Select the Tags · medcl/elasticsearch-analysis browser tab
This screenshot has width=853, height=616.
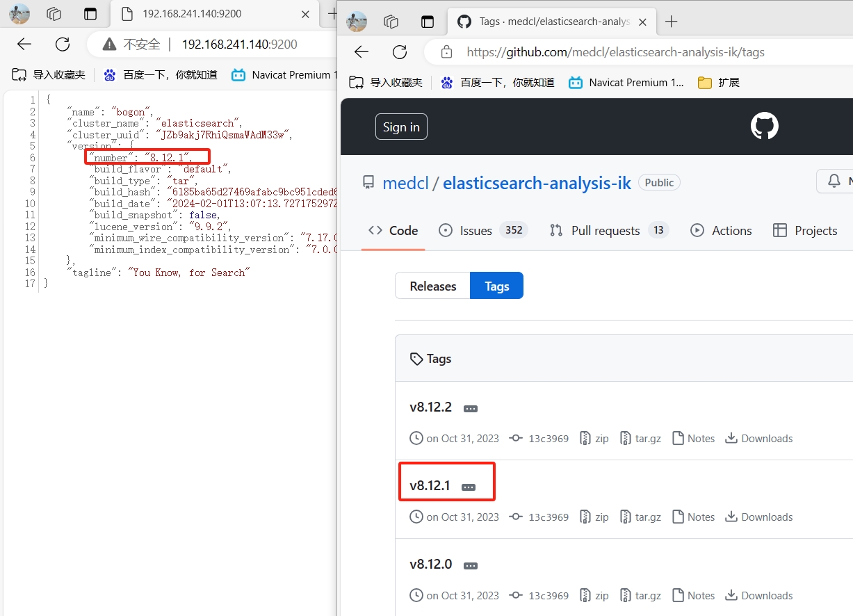pos(551,22)
